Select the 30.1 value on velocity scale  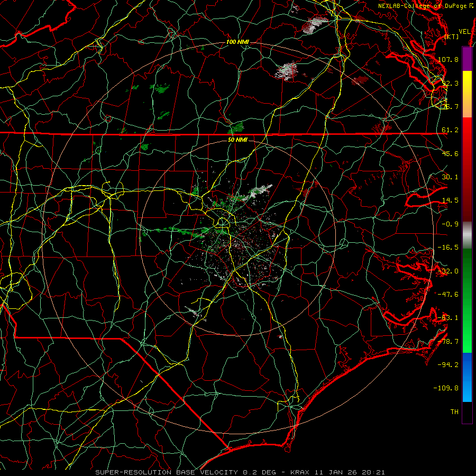click(450, 177)
